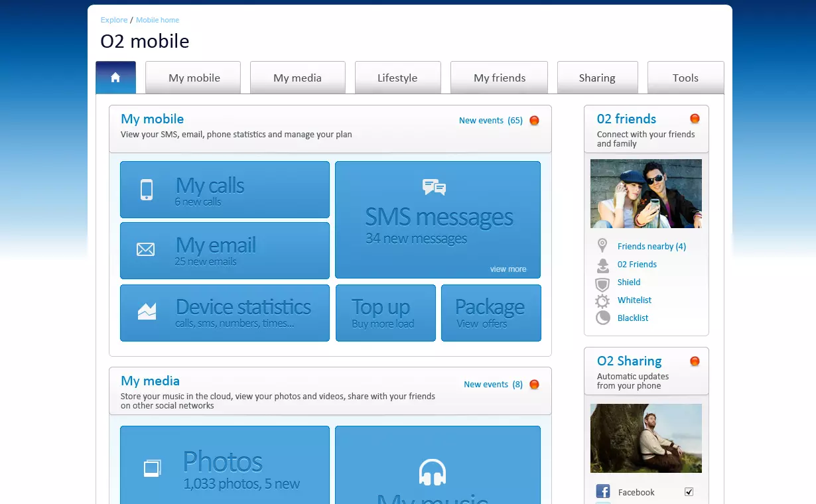Open New events (8) link

493,385
